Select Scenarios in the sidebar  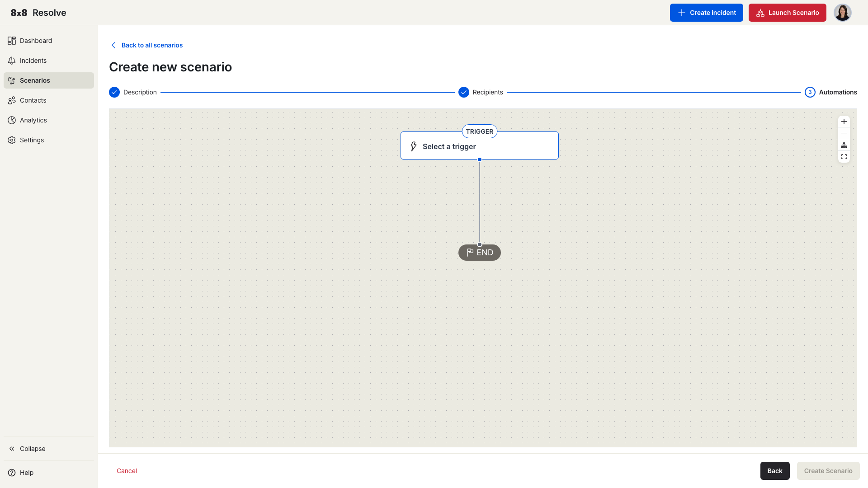point(49,80)
